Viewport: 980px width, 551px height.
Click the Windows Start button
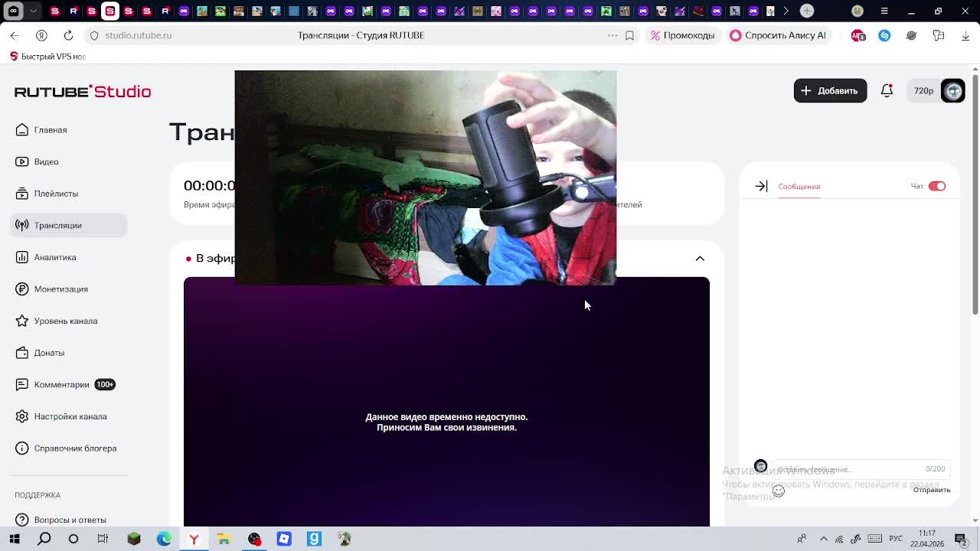coord(14,539)
